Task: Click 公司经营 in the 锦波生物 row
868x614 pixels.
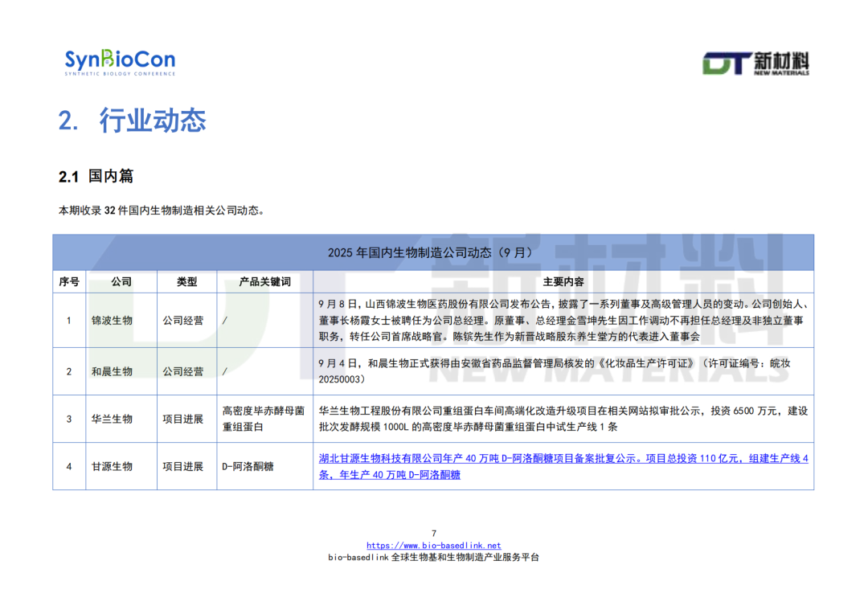Action: coord(182,320)
